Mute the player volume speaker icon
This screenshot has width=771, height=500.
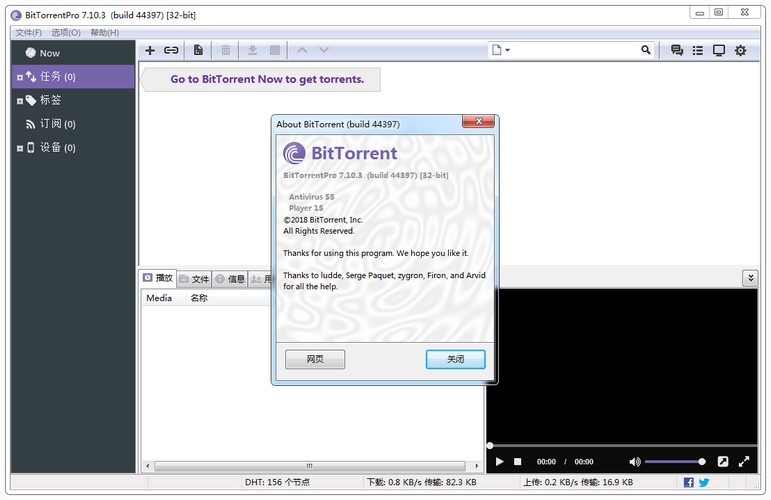635,462
